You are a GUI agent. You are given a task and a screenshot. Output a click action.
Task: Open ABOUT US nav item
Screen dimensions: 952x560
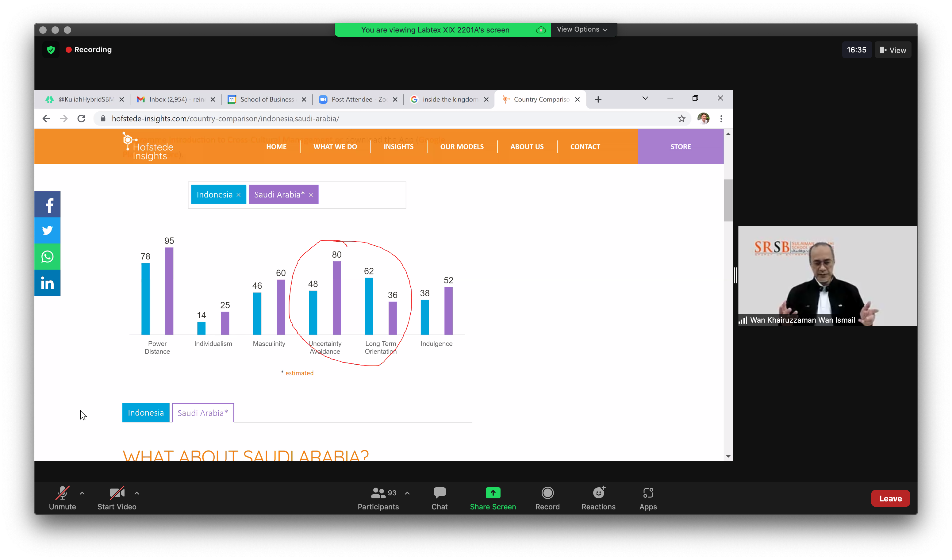click(x=527, y=147)
